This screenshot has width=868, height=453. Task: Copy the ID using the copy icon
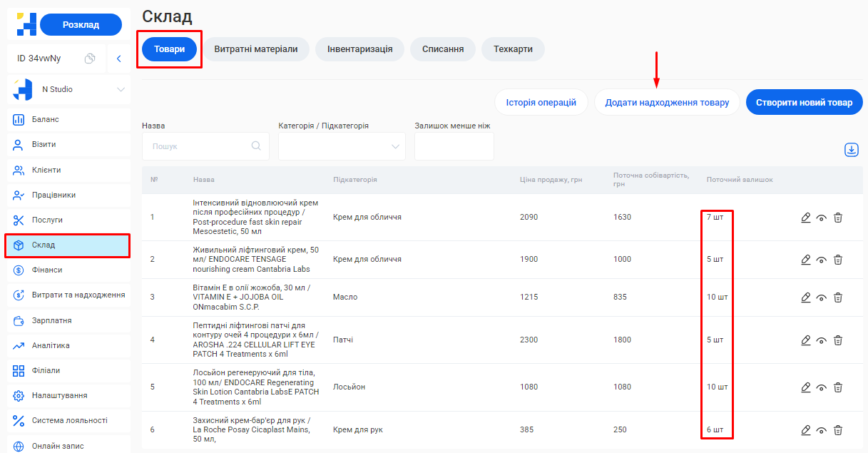[90, 58]
